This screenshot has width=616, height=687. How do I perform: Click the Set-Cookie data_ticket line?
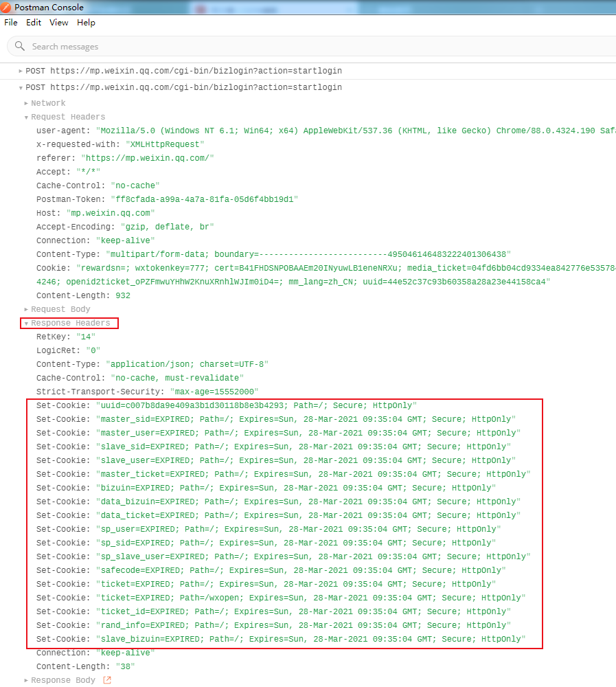[x=279, y=515]
